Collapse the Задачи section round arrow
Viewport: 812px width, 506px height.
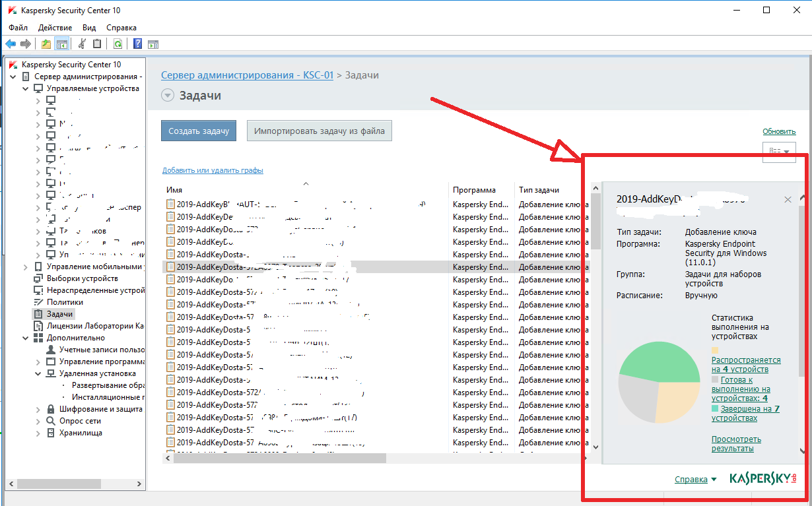pyautogui.click(x=167, y=96)
